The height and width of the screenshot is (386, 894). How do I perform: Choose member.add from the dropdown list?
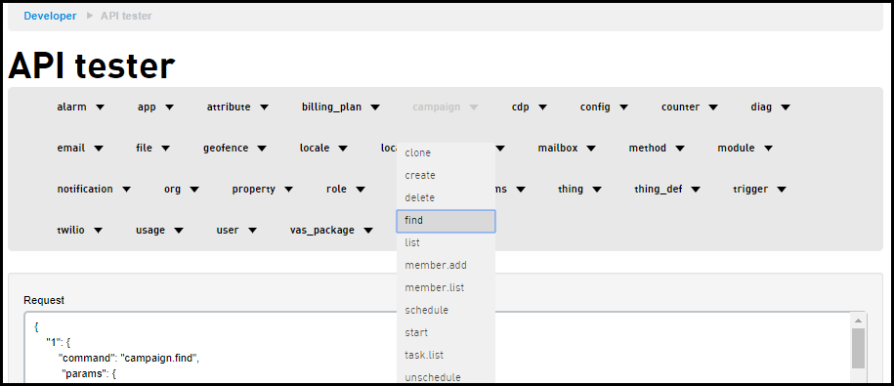click(x=446, y=265)
